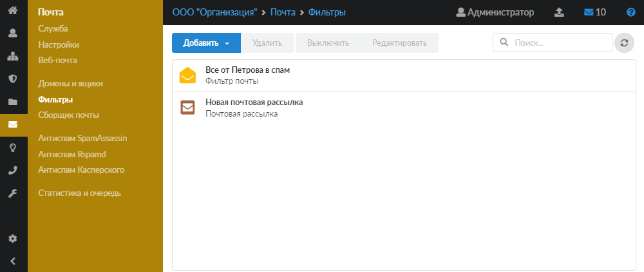Open the network structure icon in the sidebar
Image resolution: width=644 pixels, height=272 pixels.
[x=13, y=56]
